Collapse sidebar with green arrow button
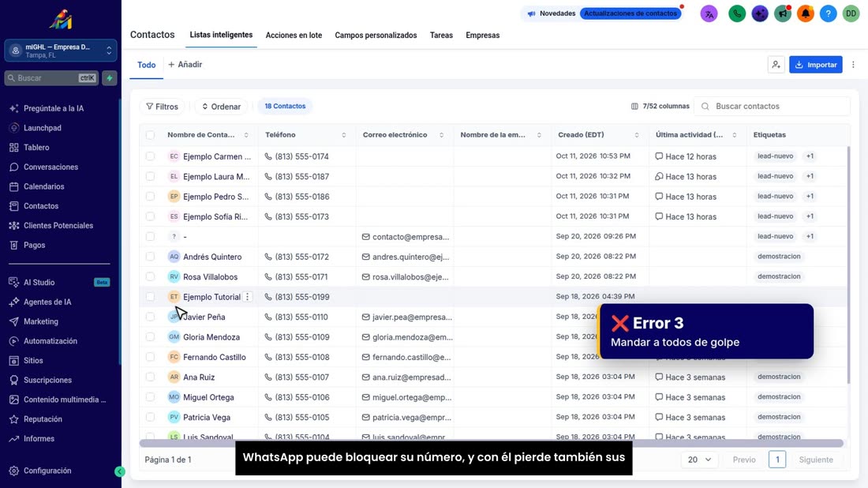Viewport: 868px width, 488px height. [x=120, y=471]
